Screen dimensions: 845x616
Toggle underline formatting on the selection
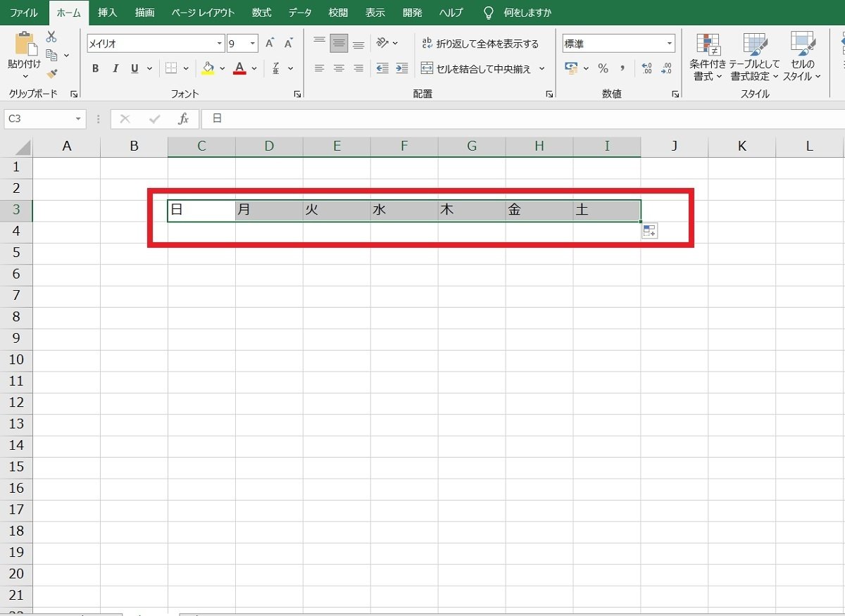point(134,68)
